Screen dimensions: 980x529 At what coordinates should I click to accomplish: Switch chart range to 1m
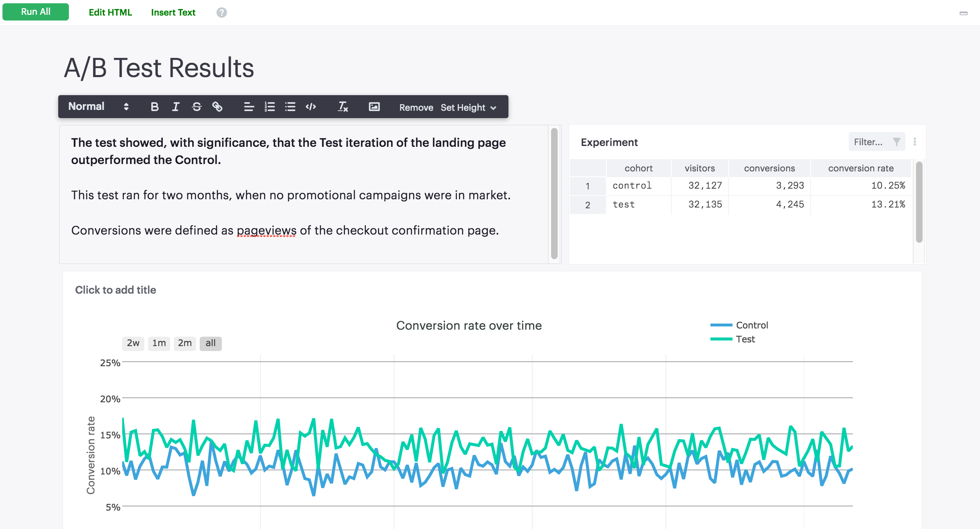coord(159,343)
